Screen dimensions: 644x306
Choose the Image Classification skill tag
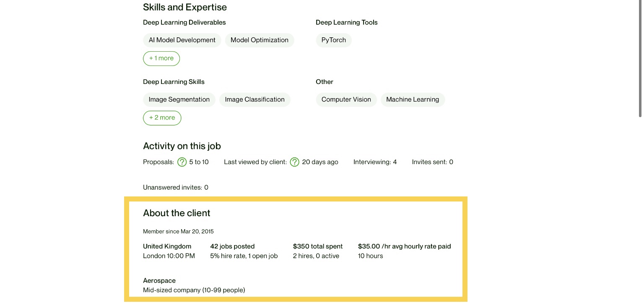[x=254, y=99]
